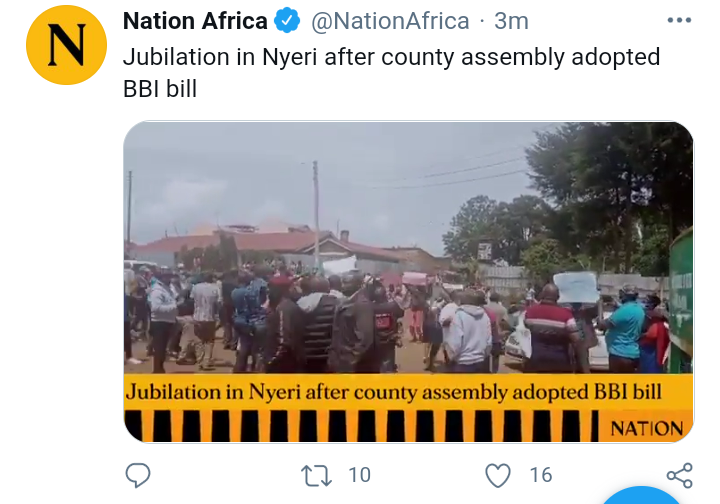Click the blue verified badge
Image resolution: width=720 pixels, height=504 pixels.
[287, 21]
